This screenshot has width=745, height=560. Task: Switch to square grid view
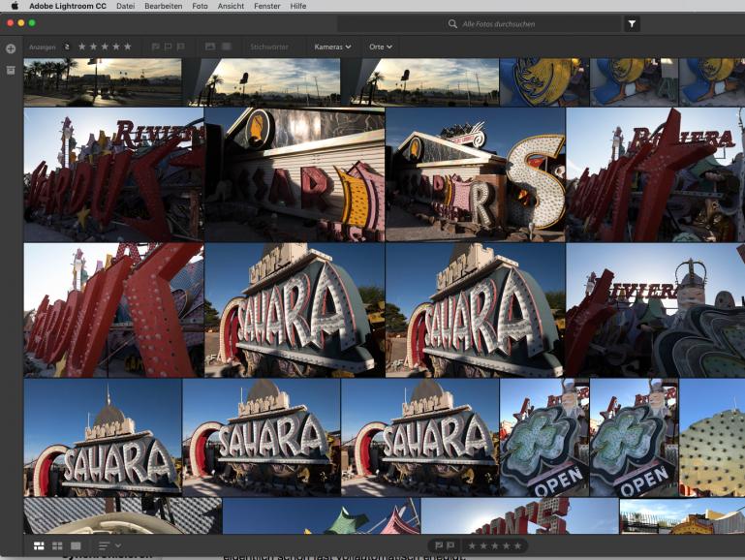tap(57, 545)
